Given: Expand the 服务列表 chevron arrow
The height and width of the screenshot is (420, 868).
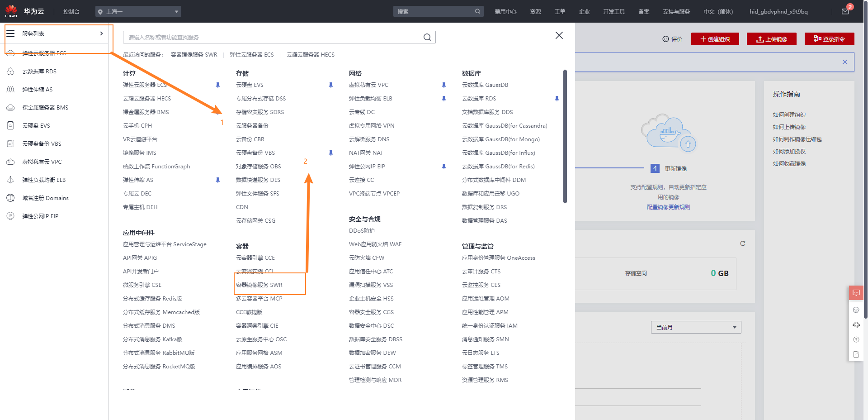Looking at the screenshot, I should click(x=101, y=33).
